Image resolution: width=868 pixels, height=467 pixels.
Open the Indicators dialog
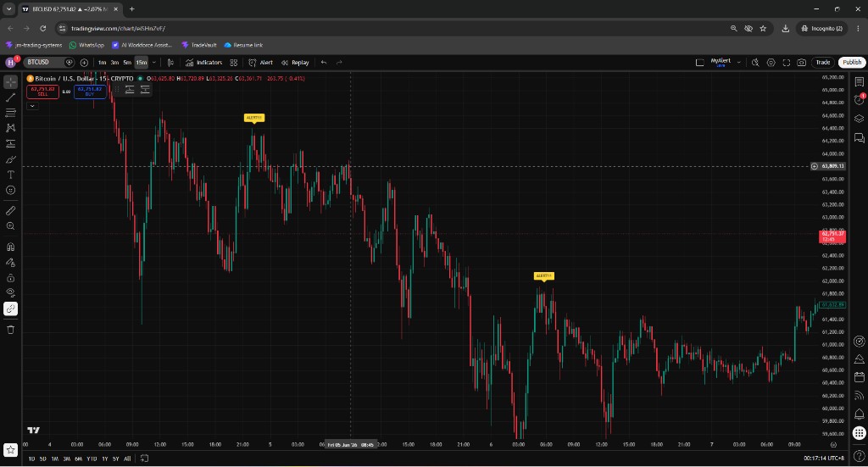[203, 63]
